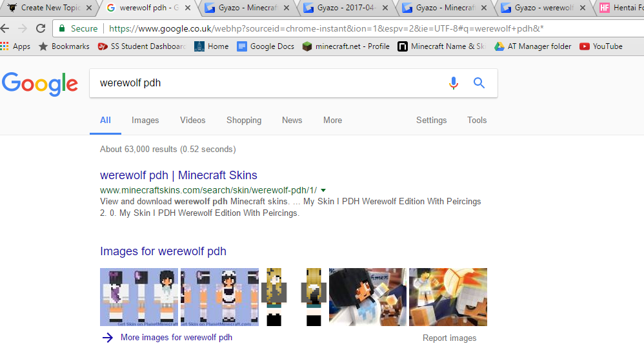This screenshot has width=644, height=357.
Task: Open the Bookmarks star folder
Action: [64, 46]
